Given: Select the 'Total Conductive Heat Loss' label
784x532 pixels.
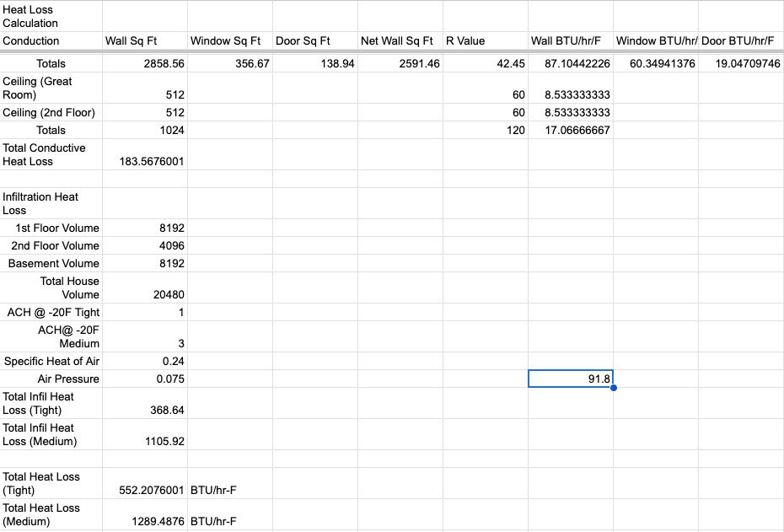Looking at the screenshot, I should click(x=51, y=154).
